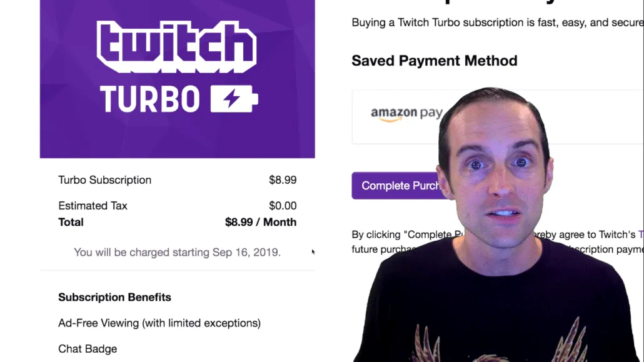Click the Total label in the order summary
644x362 pixels.
point(71,222)
